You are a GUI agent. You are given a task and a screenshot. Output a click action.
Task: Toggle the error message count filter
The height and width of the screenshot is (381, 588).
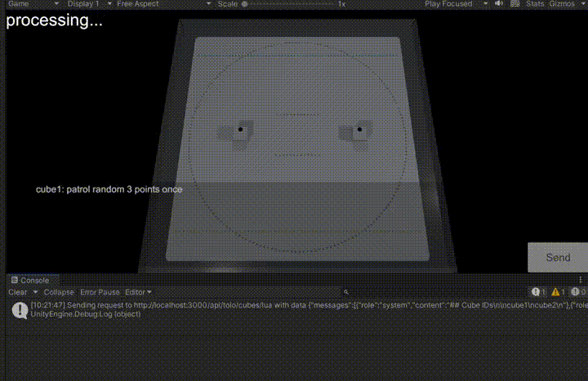[x=578, y=292]
